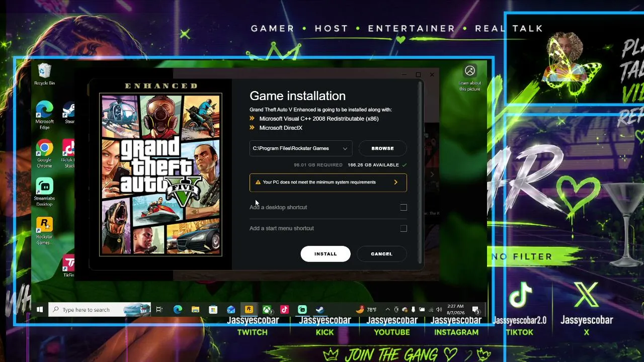Image resolution: width=644 pixels, height=362 pixels.
Task: Open the notification center icon
Action: 475,310
